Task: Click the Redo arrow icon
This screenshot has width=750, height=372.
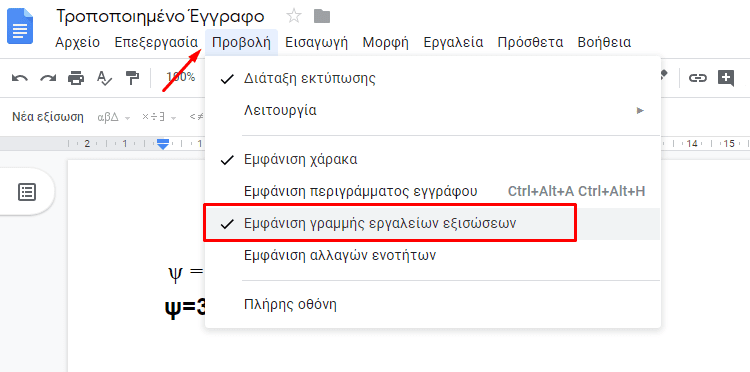Action: pos(48,77)
